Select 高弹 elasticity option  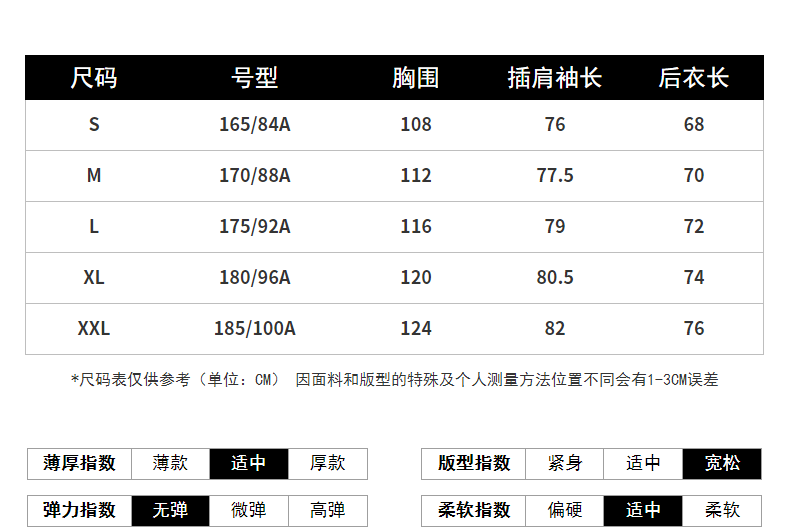328,510
